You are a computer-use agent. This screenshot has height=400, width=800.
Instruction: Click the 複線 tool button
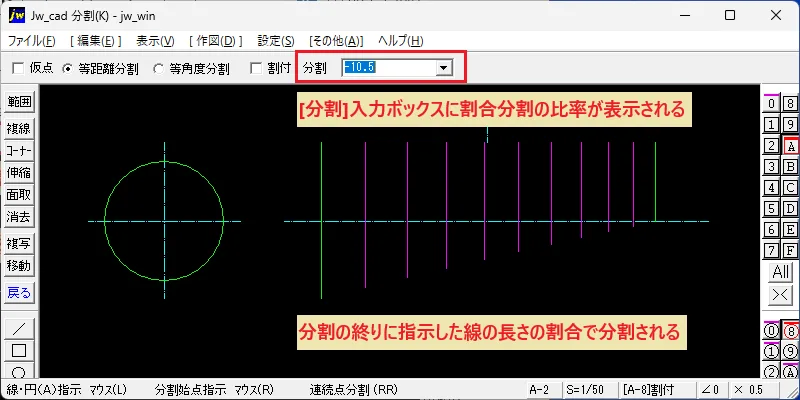click(19, 129)
